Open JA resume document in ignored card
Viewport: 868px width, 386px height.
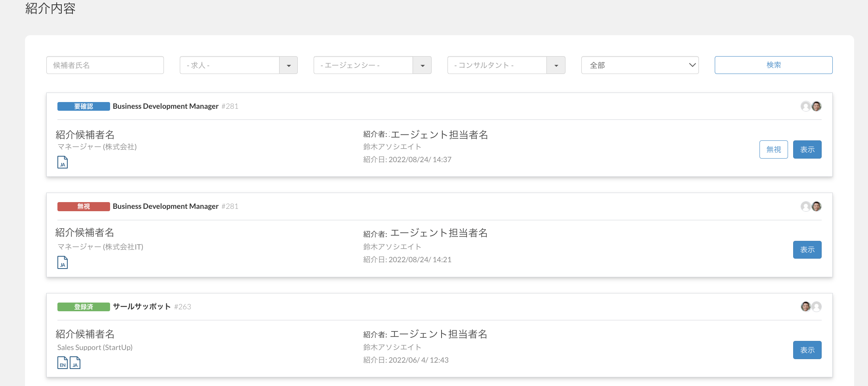tap(63, 262)
